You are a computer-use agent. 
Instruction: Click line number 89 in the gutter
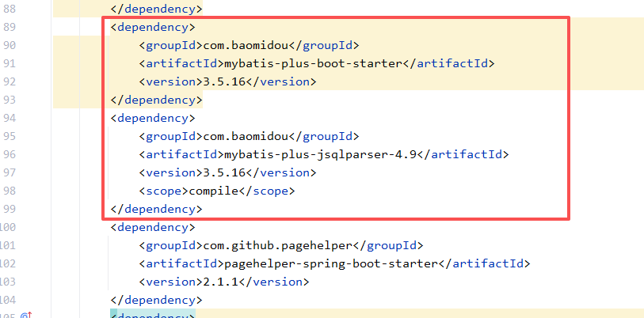click(9, 27)
